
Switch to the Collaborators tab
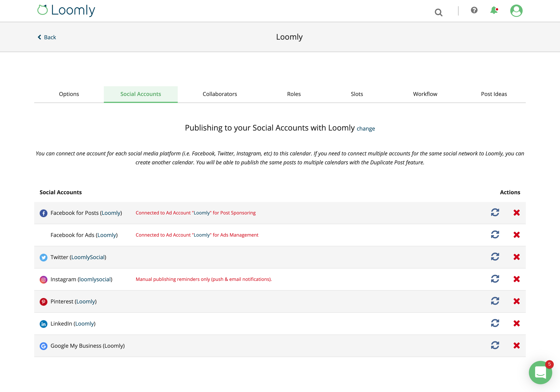click(220, 94)
